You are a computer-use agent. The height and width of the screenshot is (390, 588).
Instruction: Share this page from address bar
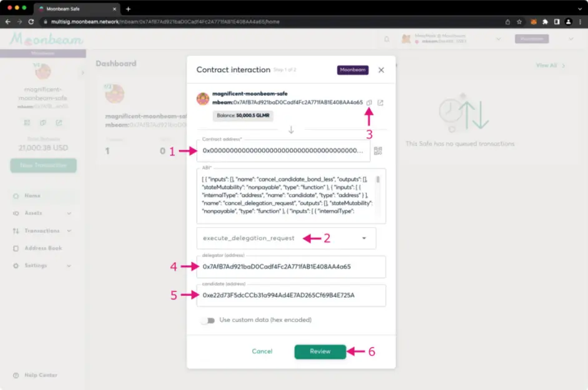click(507, 22)
